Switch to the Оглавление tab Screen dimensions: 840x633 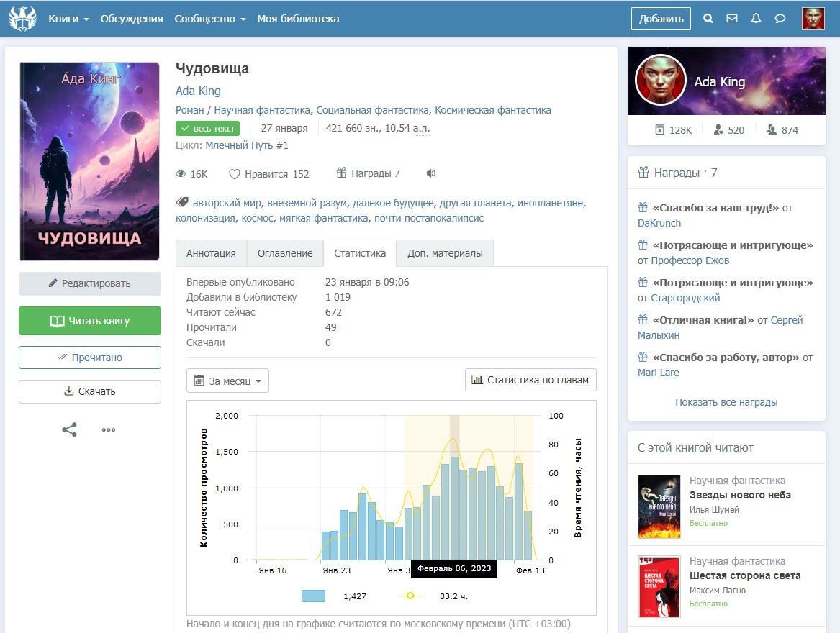[x=285, y=253]
